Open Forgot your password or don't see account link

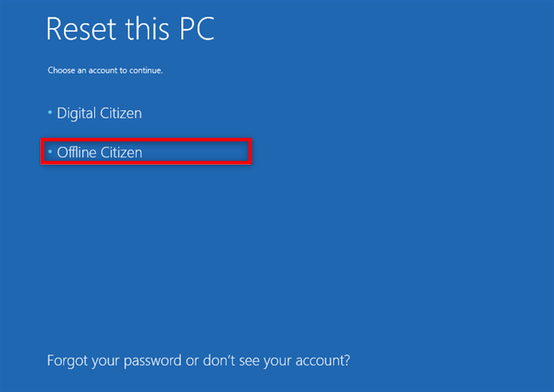click(x=198, y=360)
